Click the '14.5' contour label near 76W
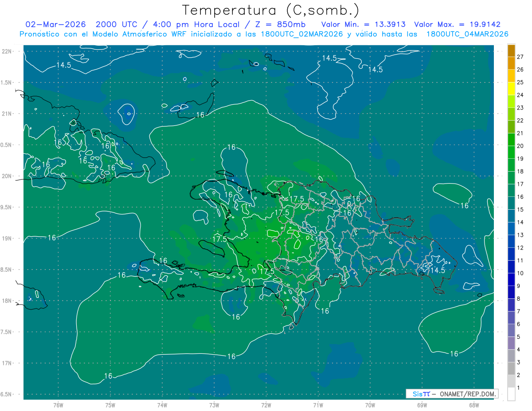This screenshot has width=532, height=411. pos(64,65)
